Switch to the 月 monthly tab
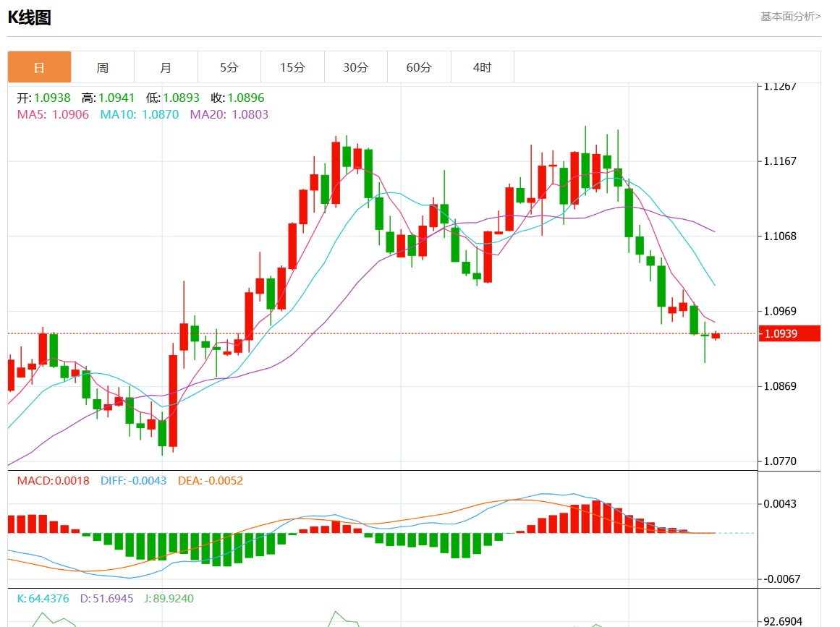Viewport: 840px width, 627px height. tap(166, 67)
